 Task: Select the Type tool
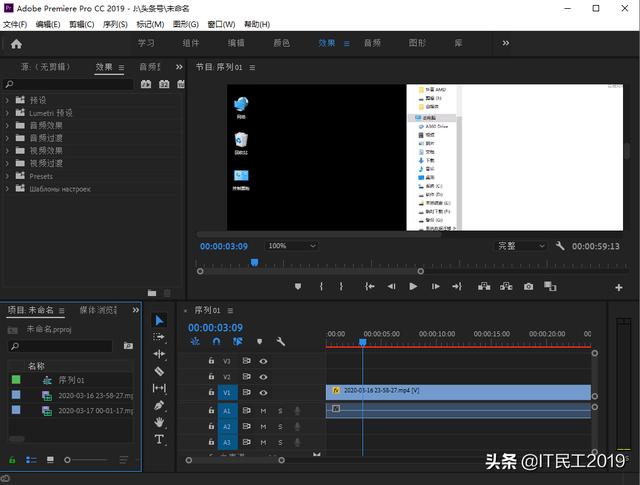click(159, 439)
